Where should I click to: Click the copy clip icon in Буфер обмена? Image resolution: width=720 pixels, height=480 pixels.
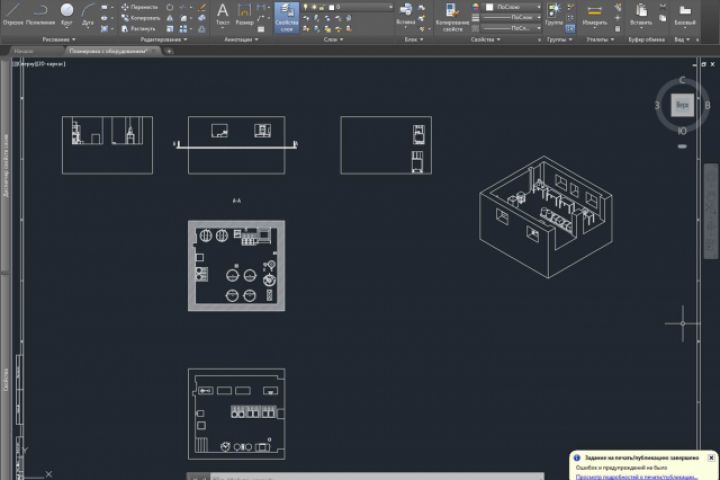663,18
